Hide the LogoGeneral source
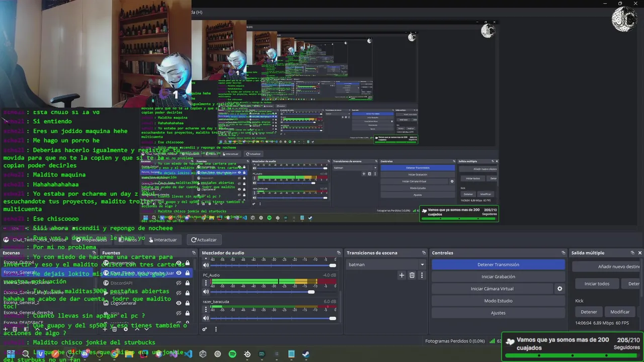This screenshot has width=644, height=362. [x=179, y=303]
